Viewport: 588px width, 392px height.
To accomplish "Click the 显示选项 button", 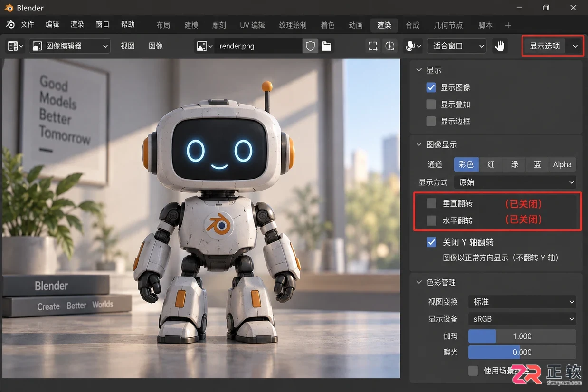I will (545, 46).
